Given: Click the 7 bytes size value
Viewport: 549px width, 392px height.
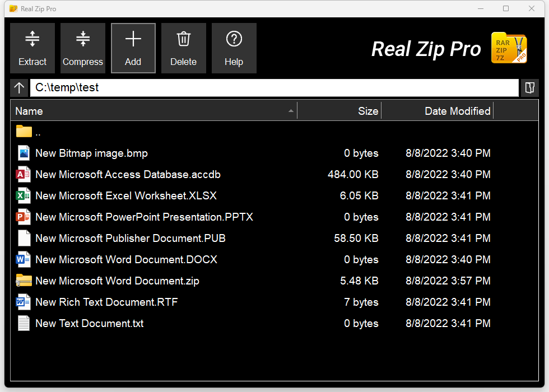Looking at the screenshot, I should 361,302.
